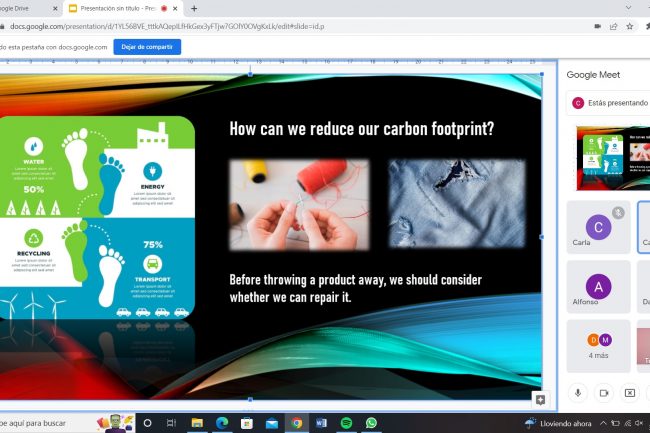Toggle the camera in Google Meet panel
Viewport: 650px width, 433px height.
tap(604, 393)
